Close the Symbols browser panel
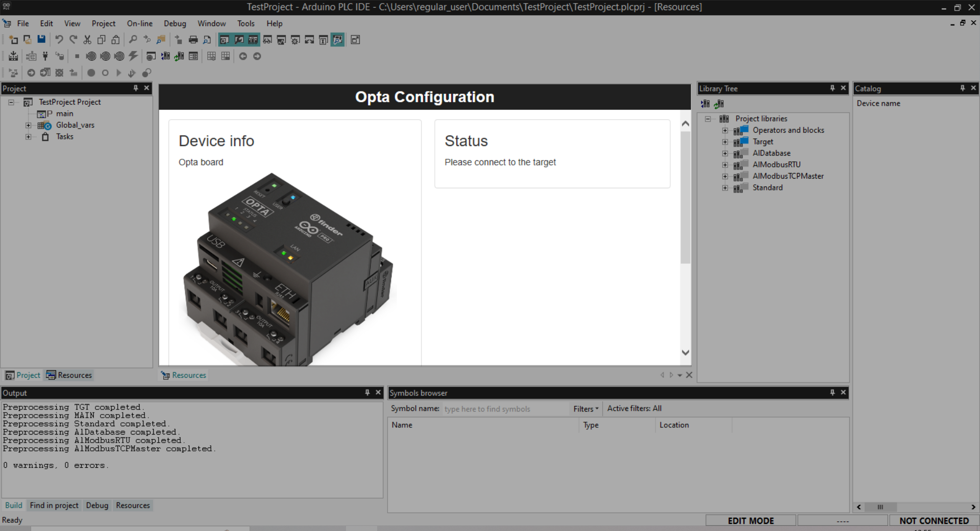Image resolution: width=980 pixels, height=531 pixels. (843, 393)
